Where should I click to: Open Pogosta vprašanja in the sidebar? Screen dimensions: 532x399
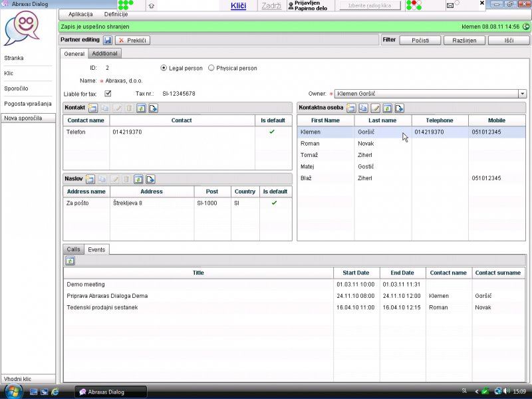[28, 104]
